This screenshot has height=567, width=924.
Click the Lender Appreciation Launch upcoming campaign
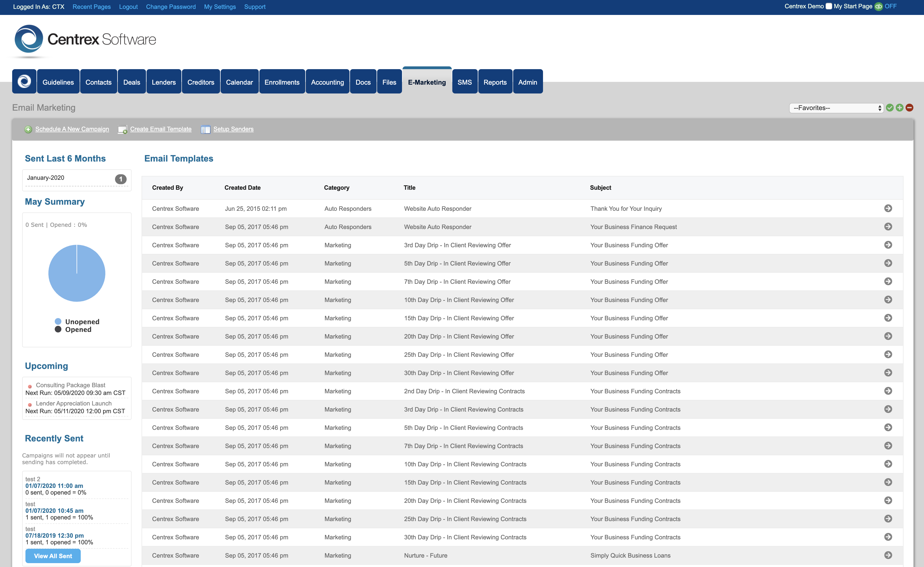click(x=74, y=403)
